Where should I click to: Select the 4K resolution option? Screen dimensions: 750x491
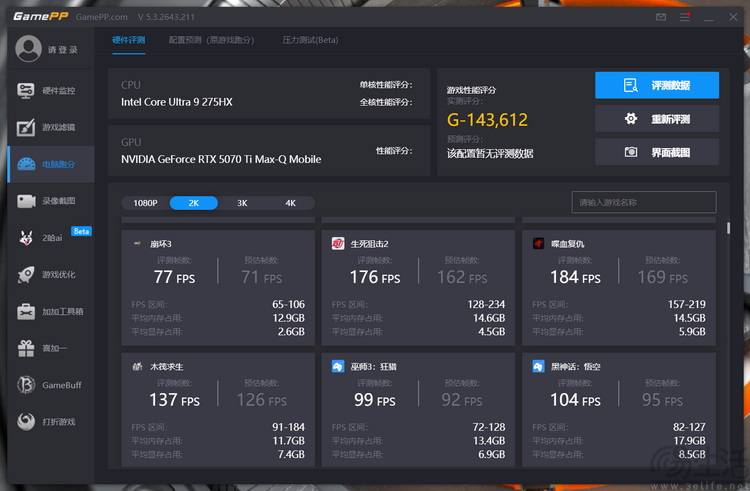(x=290, y=203)
